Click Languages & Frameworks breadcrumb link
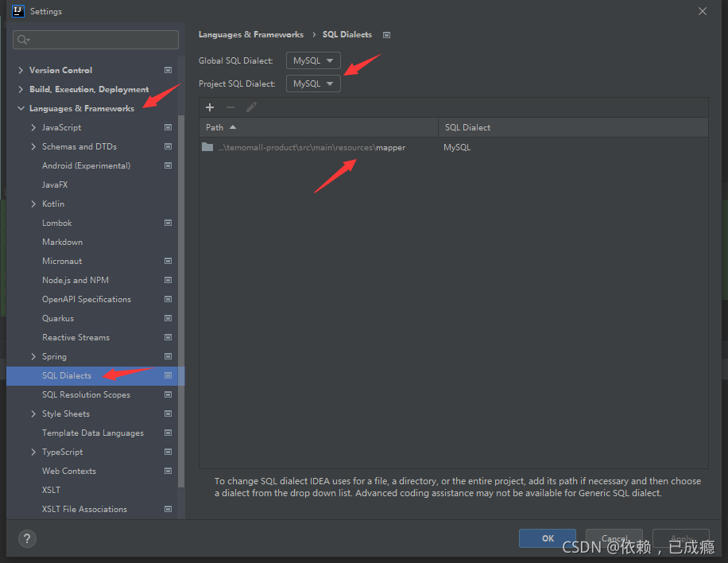Screen dimensions: 728x563 coord(250,35)
